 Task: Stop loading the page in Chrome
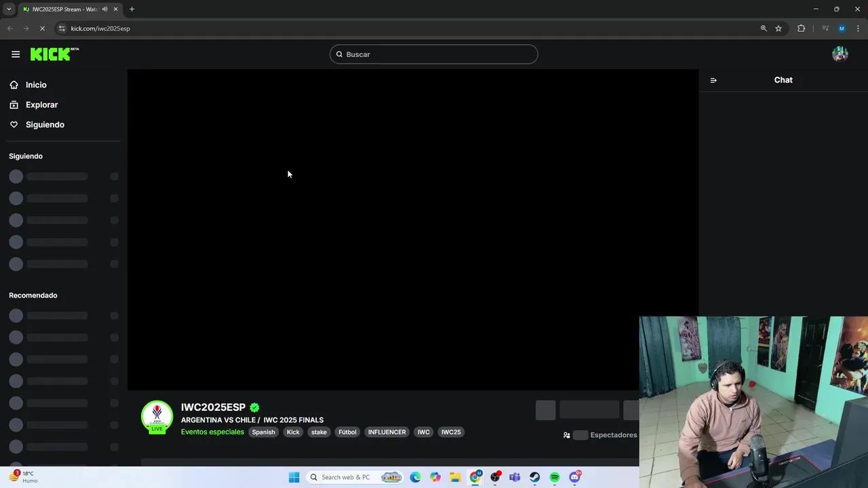pyautogui.click(x=42, y=28)
